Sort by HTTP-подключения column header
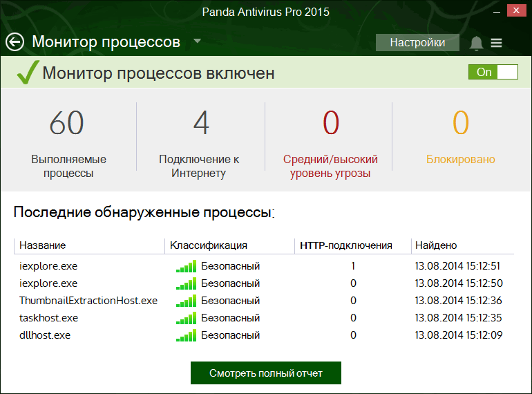Image resolution: width=532 pixels, height=394 pixels. [x=346, y=245]
